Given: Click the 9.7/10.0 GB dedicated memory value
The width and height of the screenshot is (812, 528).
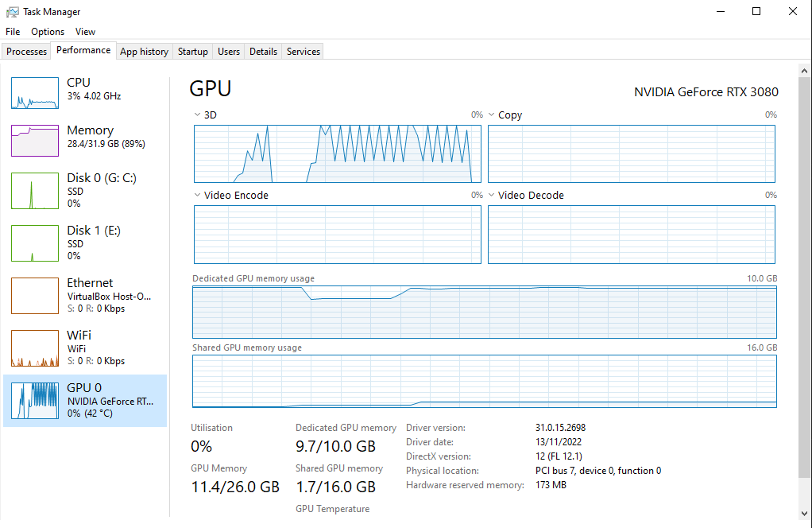Looking at the screenshot, I should click(x=335, y=446).
